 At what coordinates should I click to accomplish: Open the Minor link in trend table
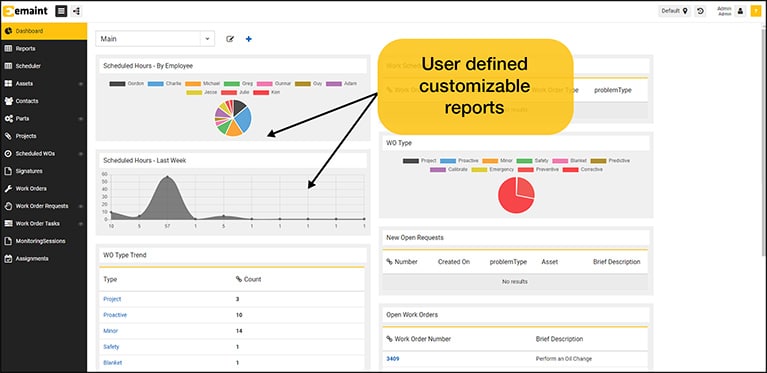111,331
